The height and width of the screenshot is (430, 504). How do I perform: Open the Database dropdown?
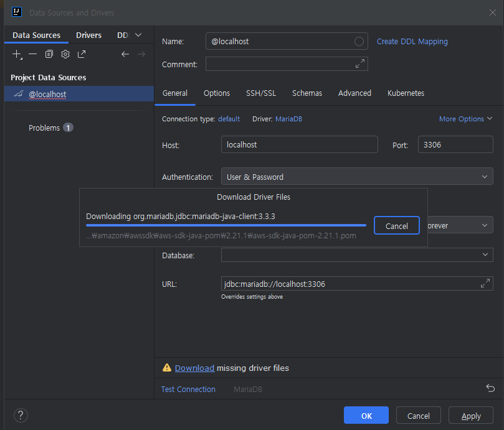357,255
